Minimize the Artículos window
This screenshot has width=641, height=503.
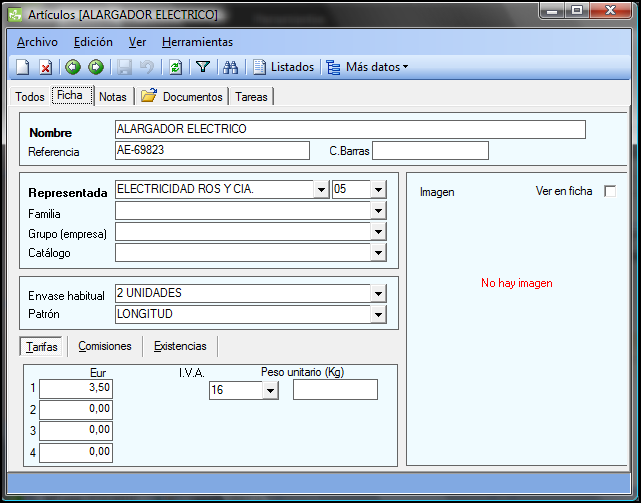coord(552,11)
